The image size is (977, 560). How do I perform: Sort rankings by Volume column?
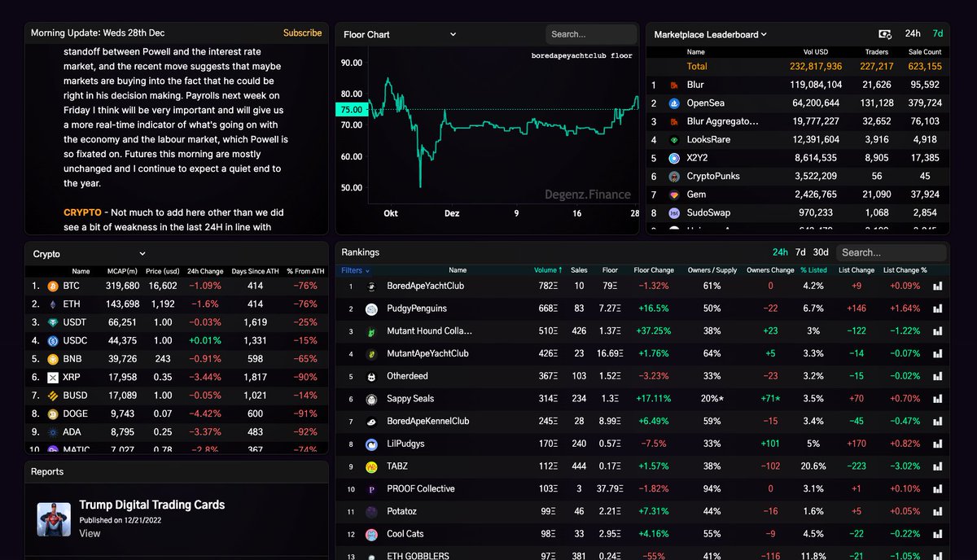[548, 270]
